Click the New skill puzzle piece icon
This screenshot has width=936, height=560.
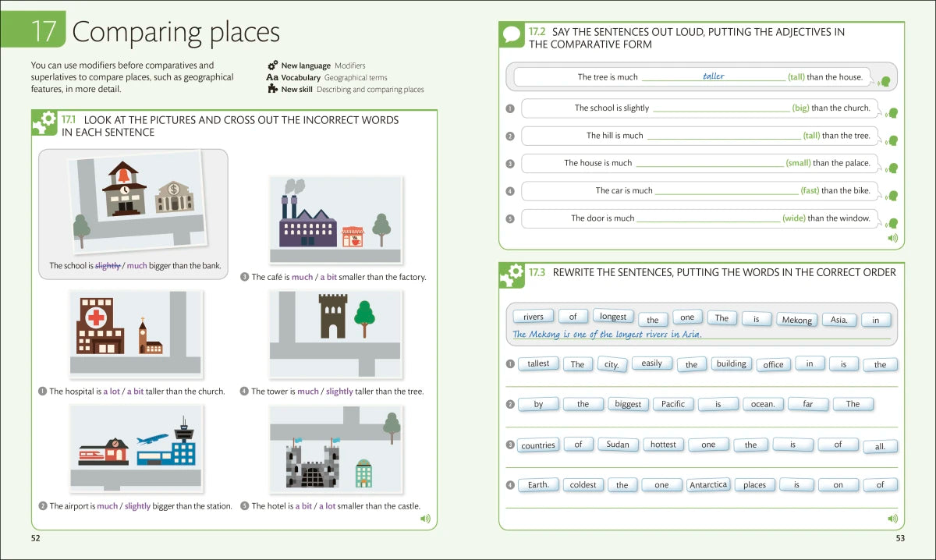[x=272, y=89]
